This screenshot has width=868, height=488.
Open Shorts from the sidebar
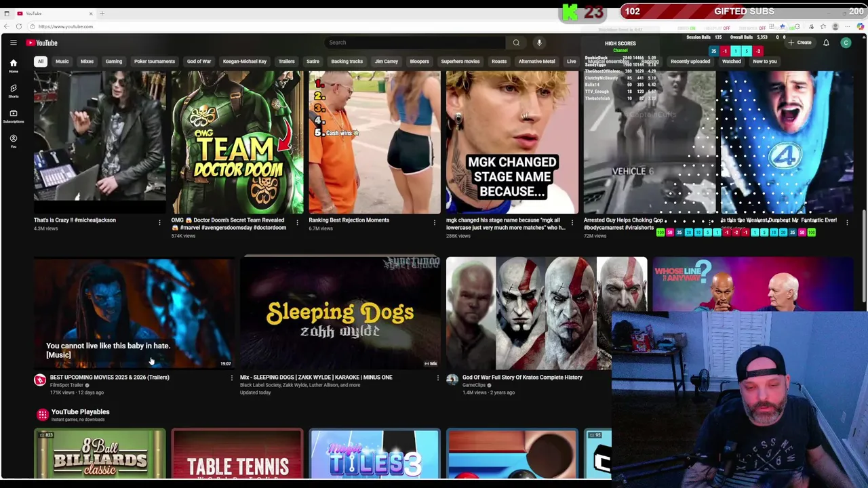13,91
